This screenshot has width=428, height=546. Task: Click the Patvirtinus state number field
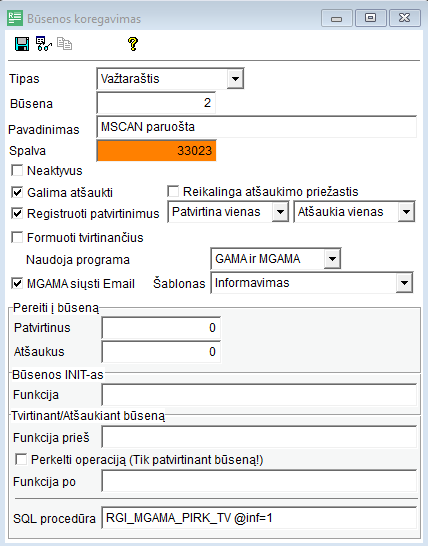(x=161, y=328)
